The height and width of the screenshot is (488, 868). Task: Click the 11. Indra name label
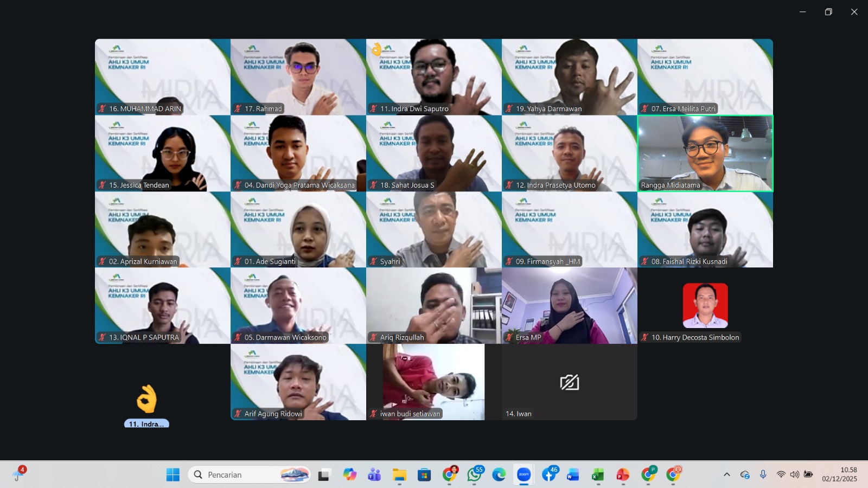click(146, 424)
